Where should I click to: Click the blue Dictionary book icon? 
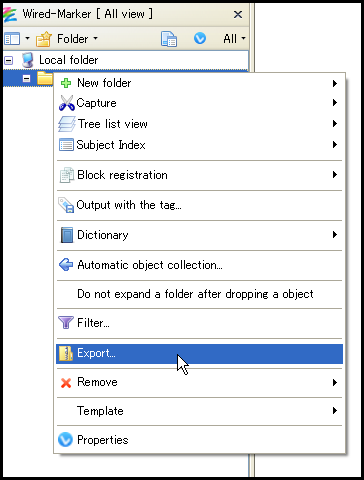67,235
